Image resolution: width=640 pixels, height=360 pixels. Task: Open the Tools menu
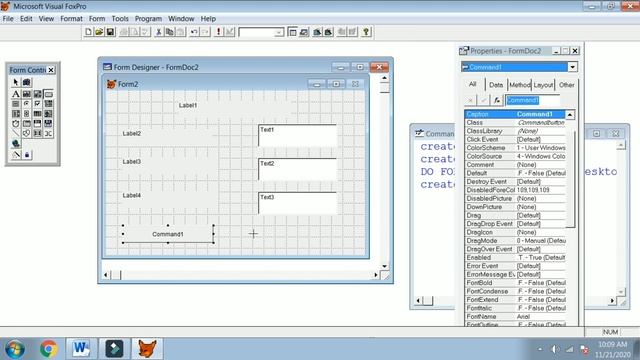120,19
